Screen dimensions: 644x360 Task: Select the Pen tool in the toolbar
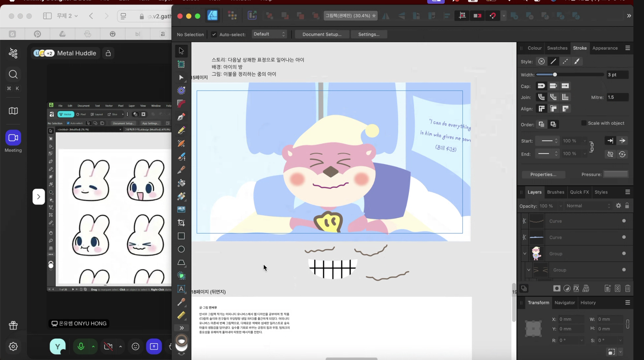click(181, 117)
